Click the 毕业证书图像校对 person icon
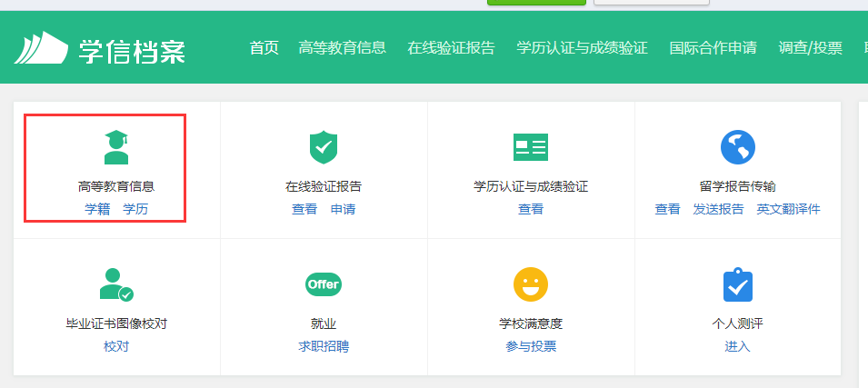This screenshot has width=868, height=388. click(116, 284)
